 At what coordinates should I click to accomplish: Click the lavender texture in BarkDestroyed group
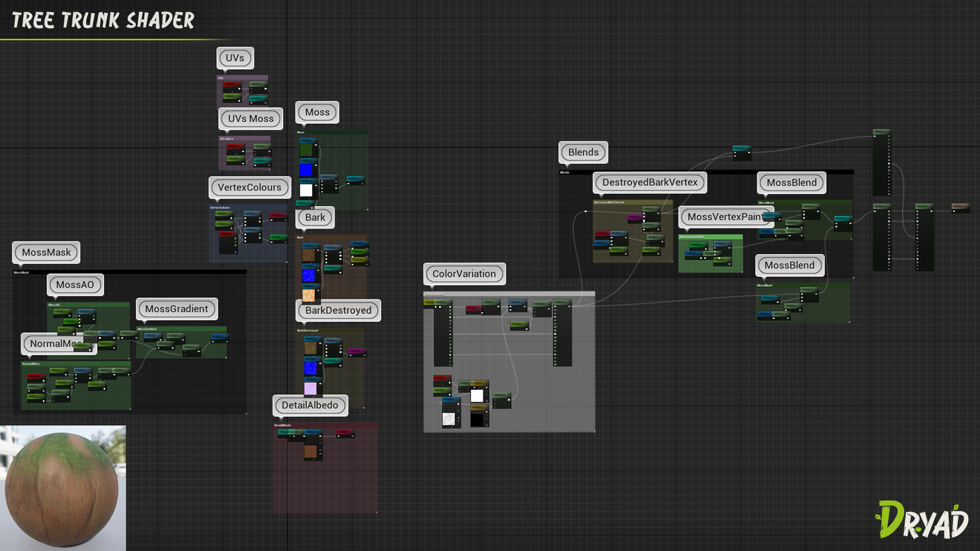coord(310,389)
